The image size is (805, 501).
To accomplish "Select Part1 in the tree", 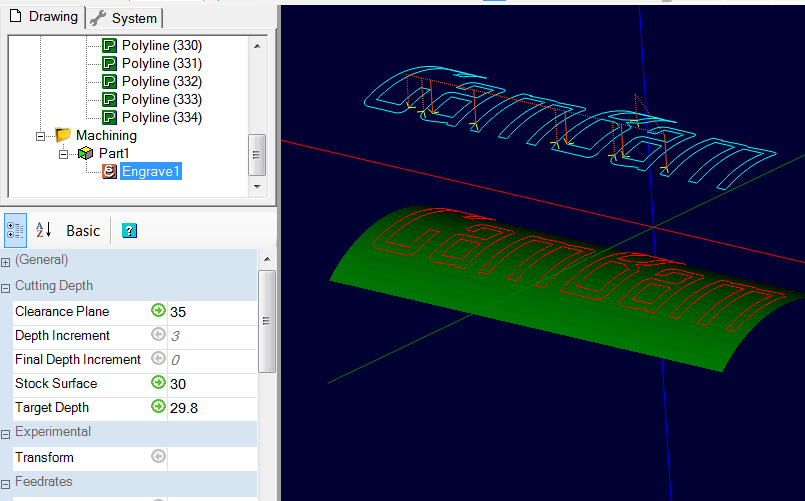I will click(x=114, y=153).
